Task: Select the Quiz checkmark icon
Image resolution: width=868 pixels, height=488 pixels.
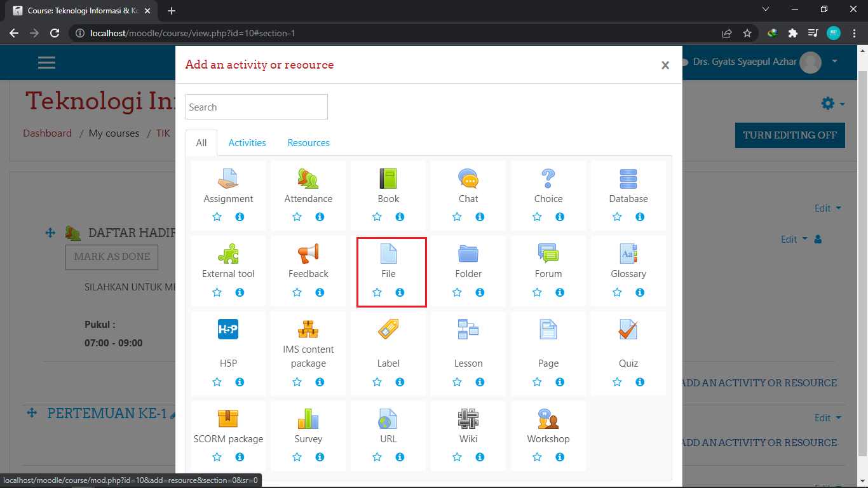Action: click(628, 329)
